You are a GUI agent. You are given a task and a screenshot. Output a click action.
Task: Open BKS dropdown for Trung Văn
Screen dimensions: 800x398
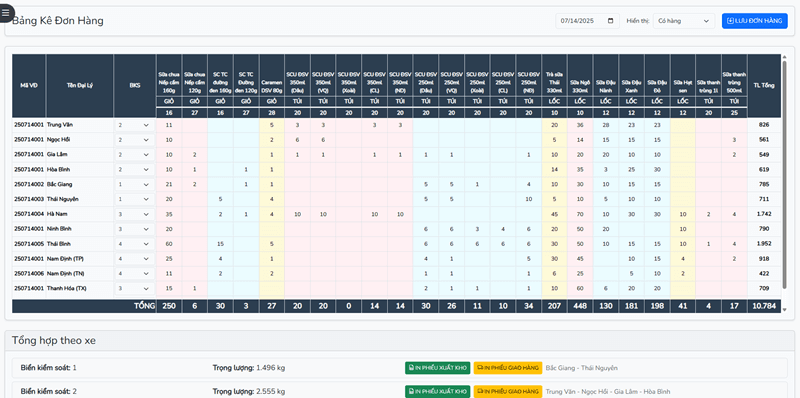click(134, 125)
